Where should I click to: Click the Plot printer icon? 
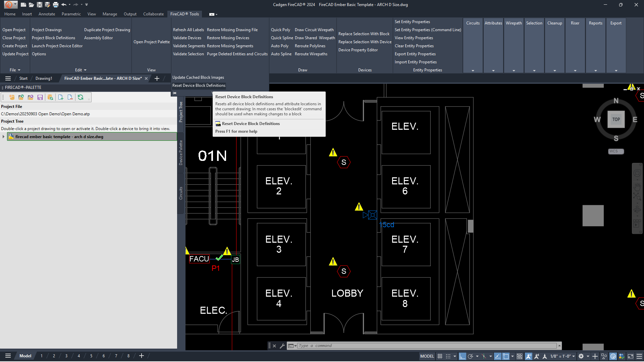tap(56, 5)
